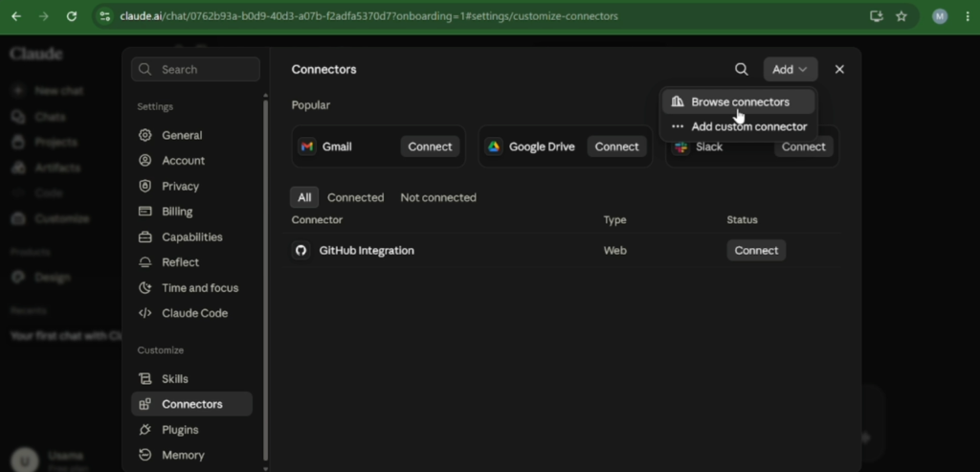Toggle the Add dropdown button
Viewport: 980px width, 472px height.
(790, 69)
